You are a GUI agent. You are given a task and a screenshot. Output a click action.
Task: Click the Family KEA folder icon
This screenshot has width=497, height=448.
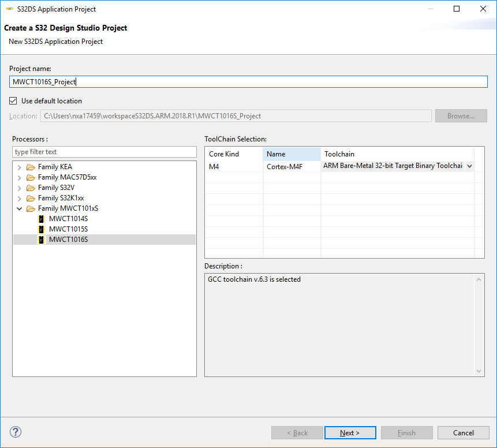[x=31, y=167]
